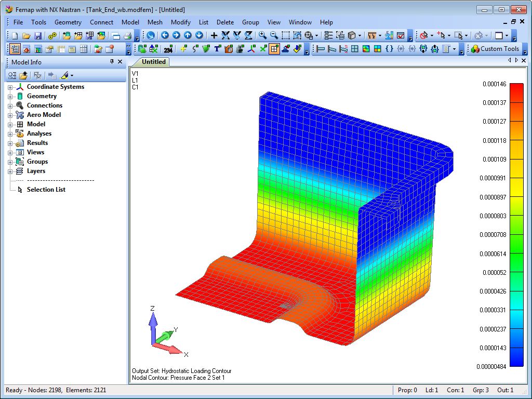
Task: Toggle entity labels with the 234 icon
Action: [168, 48]
